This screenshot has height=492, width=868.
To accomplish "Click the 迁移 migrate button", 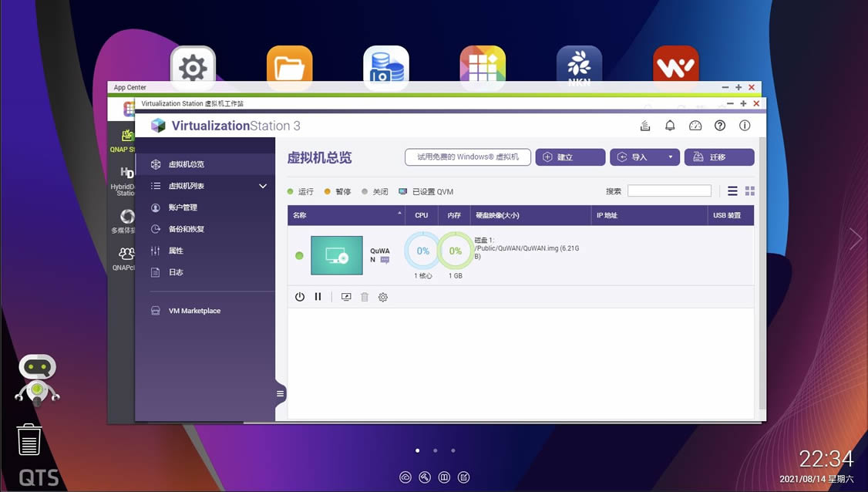I will coord(719,157).
